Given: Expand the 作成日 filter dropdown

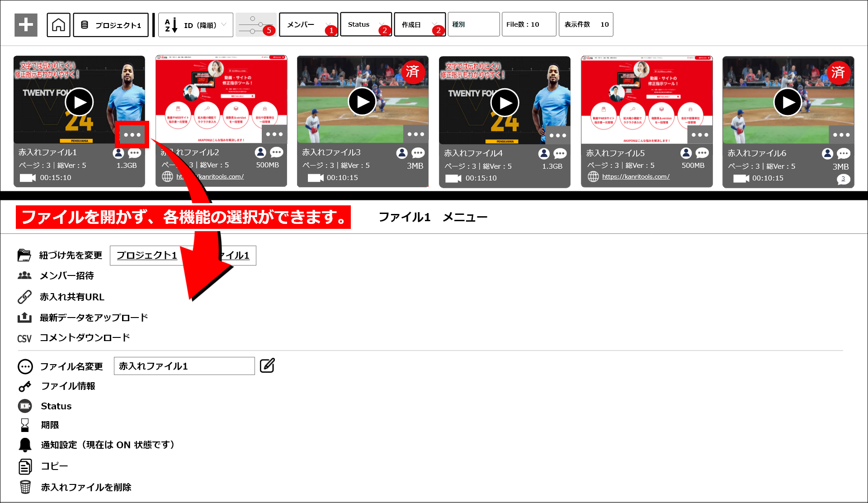Looking at the screenshot, I should click(x=420, y=24).
